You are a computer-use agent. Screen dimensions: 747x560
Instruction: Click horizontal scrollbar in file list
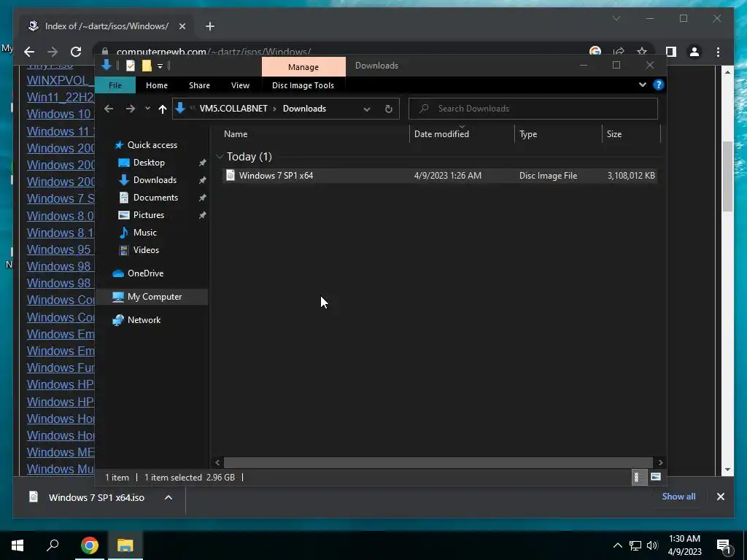[438, 462]
